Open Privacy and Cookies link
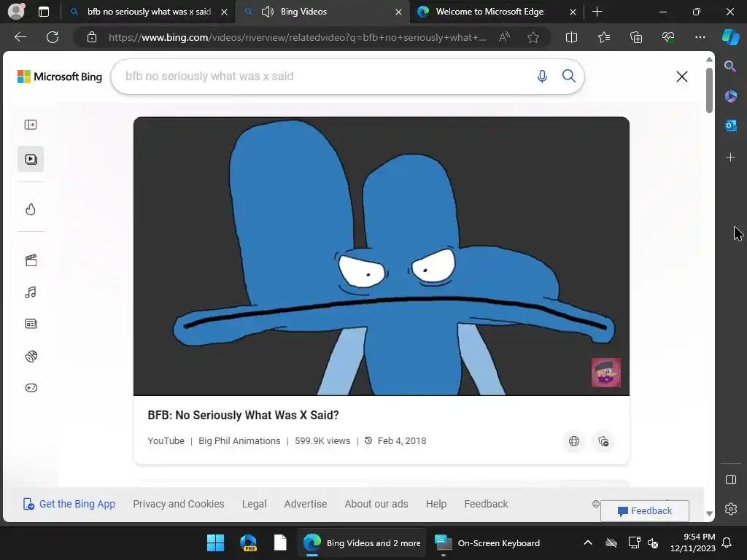The width and height of the screenshot is (747, 560). [178, 504]
